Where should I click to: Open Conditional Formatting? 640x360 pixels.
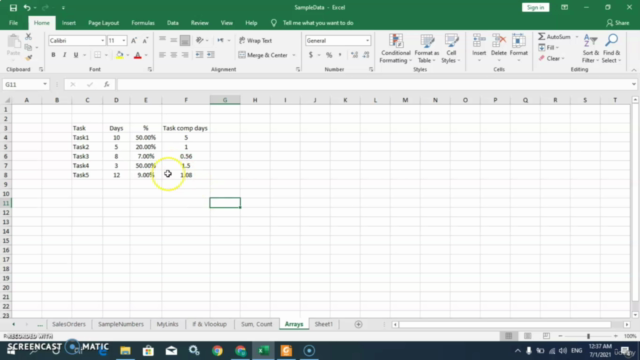tap(395, 48)
